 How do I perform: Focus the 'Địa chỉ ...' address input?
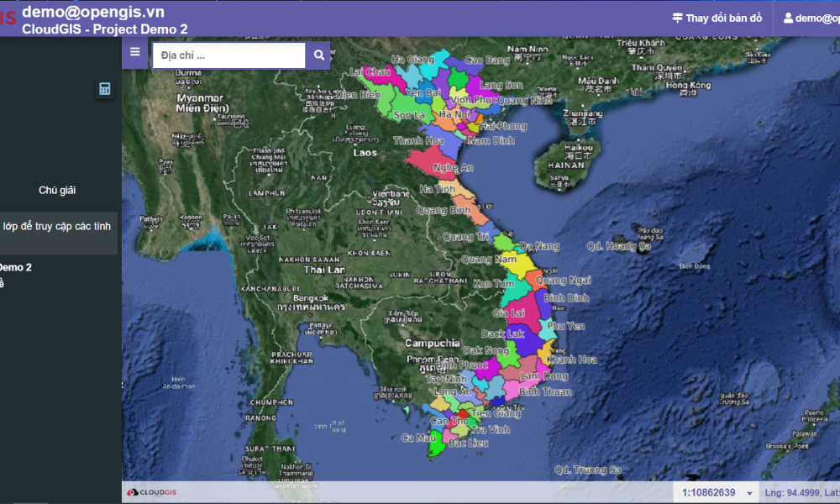coord(228,55)
